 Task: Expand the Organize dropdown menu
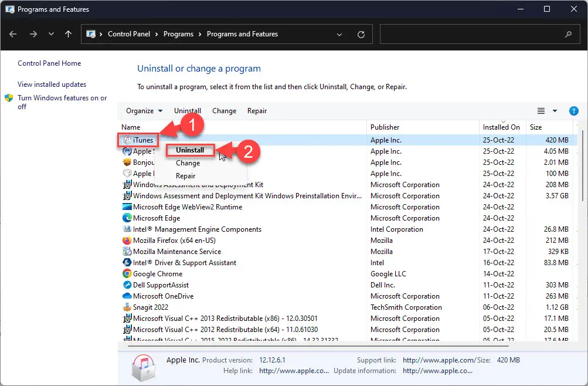pos(144,111)
